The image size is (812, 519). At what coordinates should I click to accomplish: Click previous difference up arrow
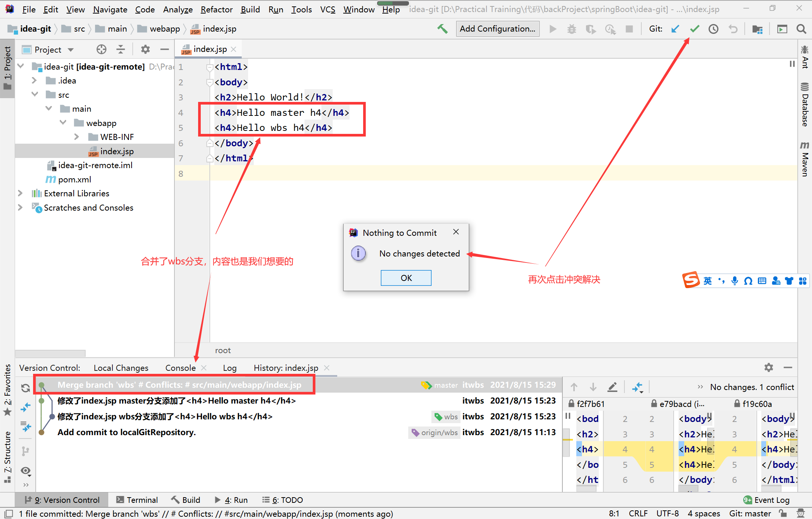click(574, 387)
